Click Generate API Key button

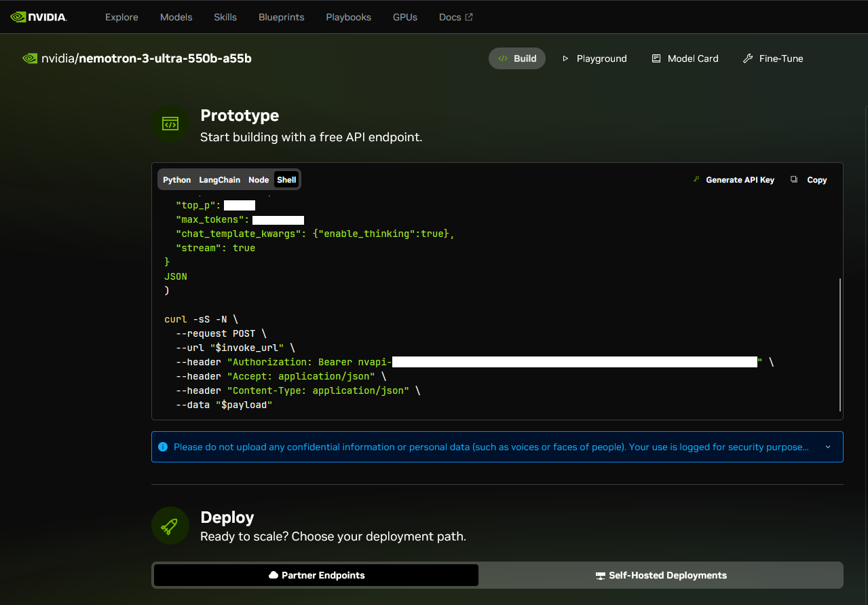pyautogui.click(x=733, y=180)
